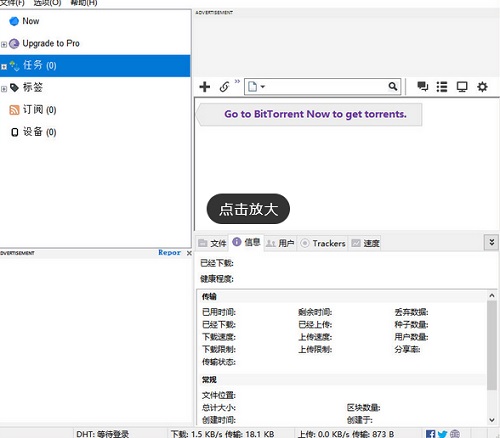
Task: Open the chat bubbles toolbar icon
Action: (x=422, y=87)
